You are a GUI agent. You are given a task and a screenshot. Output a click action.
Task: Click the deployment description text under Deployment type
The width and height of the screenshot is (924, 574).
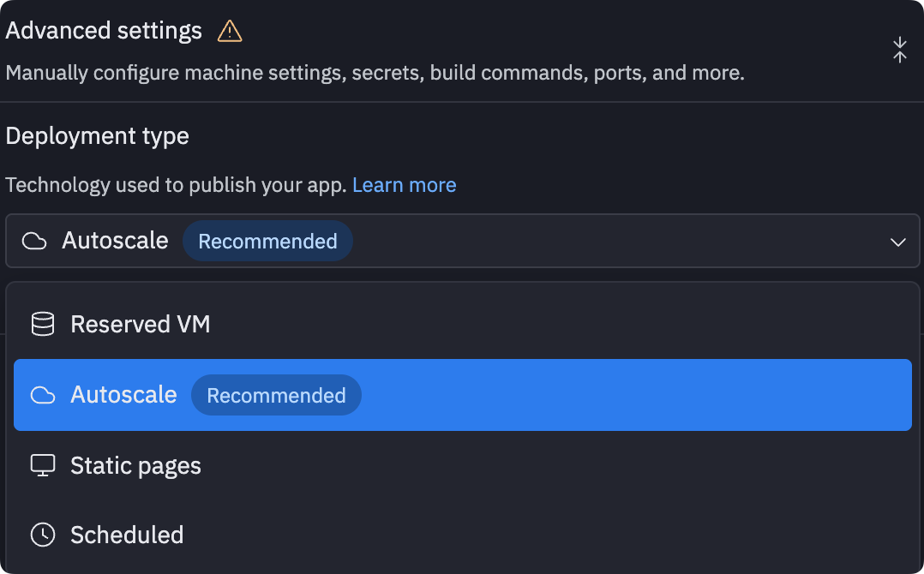tap(177, 184)
